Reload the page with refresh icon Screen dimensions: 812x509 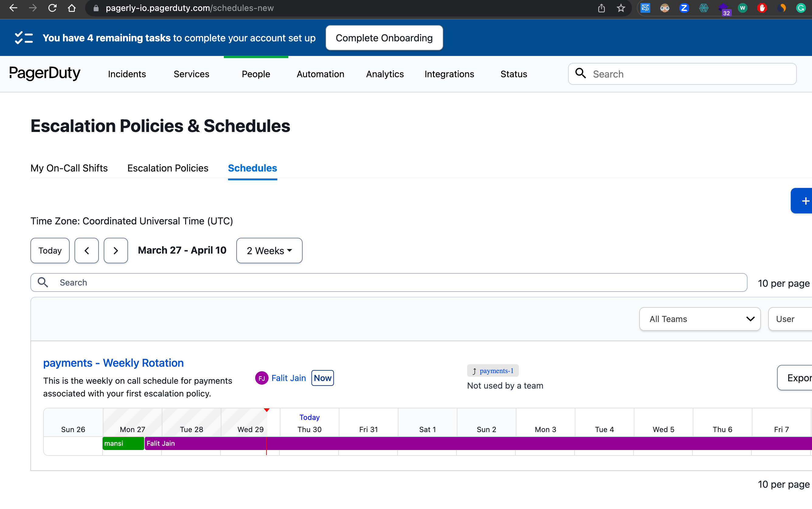click(x=52, y=8)
